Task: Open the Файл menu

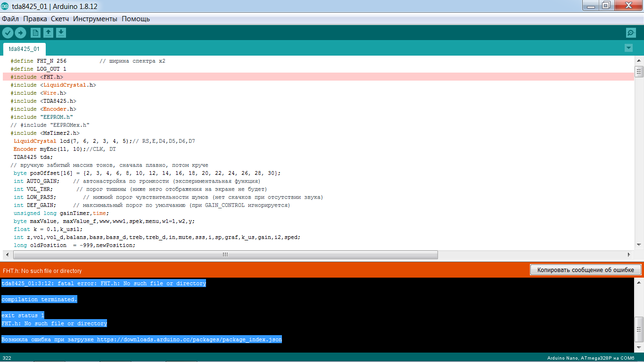Action: [x=10, y=19]
